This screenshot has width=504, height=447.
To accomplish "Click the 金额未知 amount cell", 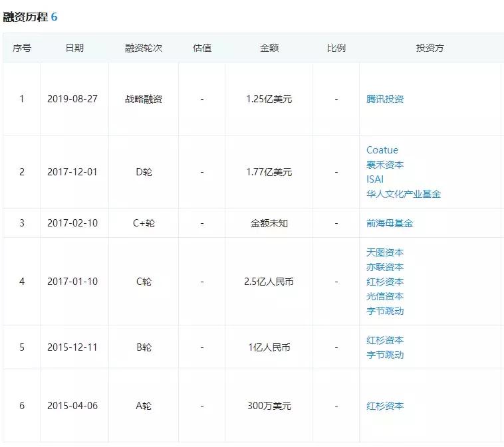I will 269,223.
